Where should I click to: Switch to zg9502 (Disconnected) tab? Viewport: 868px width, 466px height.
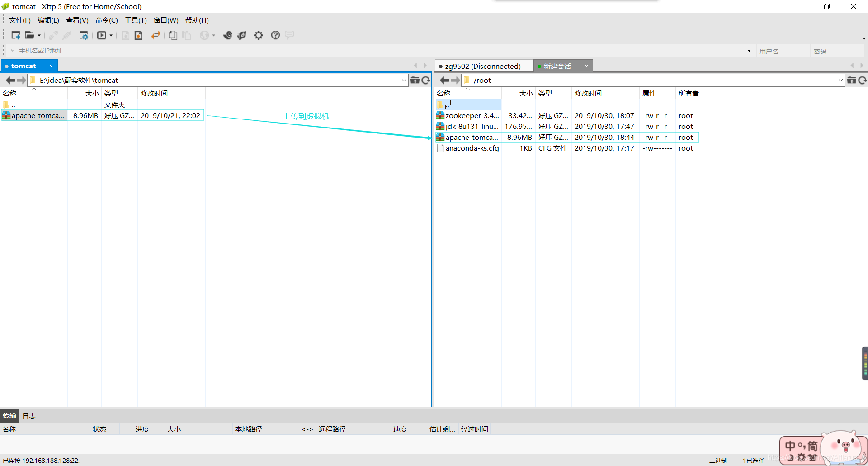483,67
